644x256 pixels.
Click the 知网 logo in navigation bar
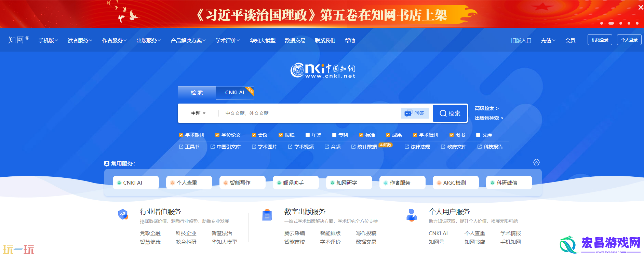pos(18,40)
